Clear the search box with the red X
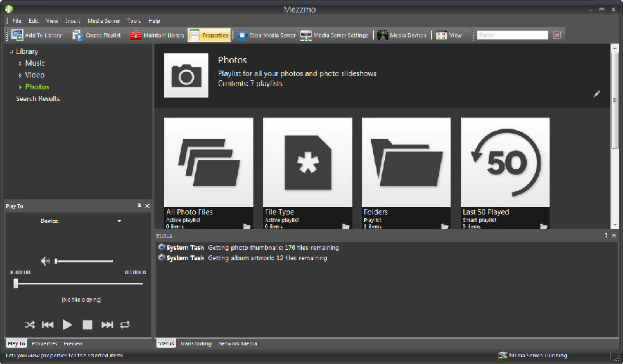Viewport: 623px width, 364px height. click(x=557, y=35)
